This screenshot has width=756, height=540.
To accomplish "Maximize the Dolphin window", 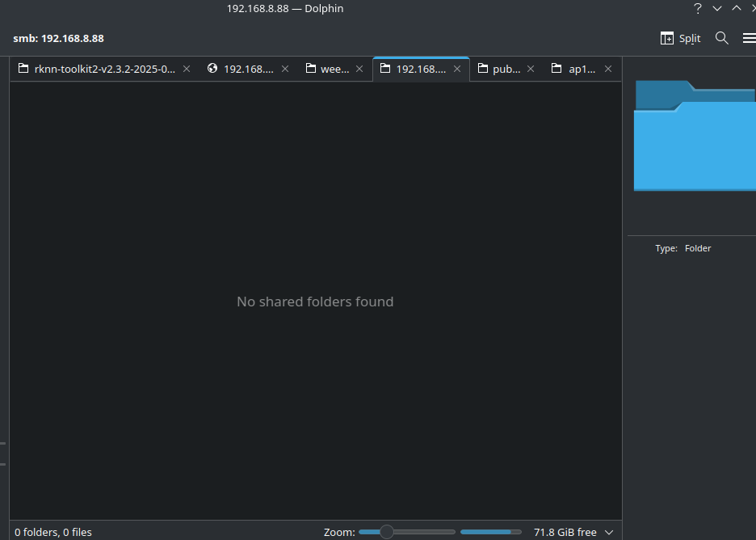I will [737, 8].
